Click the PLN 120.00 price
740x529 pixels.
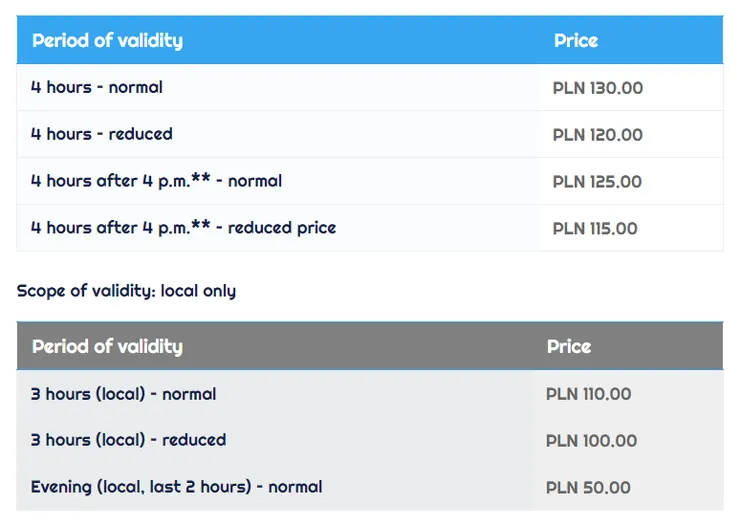tap(598, 136)
